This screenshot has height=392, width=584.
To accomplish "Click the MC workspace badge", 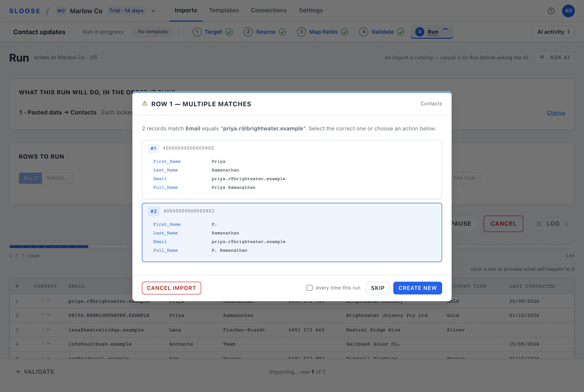I will click(x=61, y=11).
